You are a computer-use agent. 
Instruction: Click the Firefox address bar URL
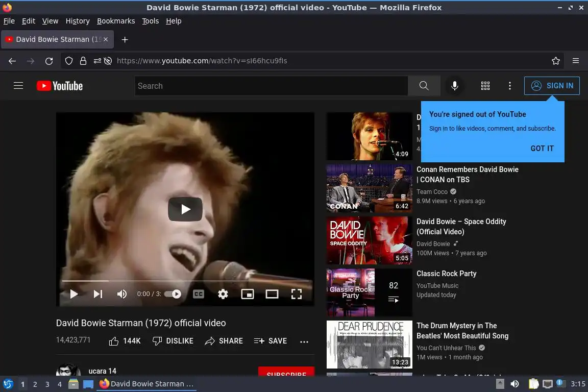tap(202, 61)
